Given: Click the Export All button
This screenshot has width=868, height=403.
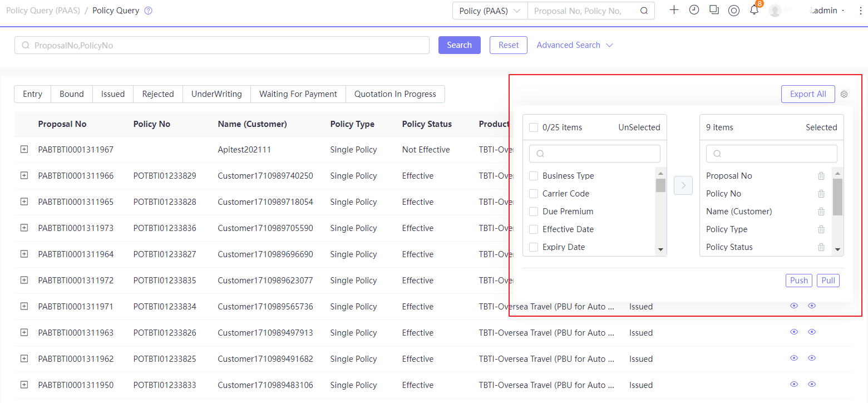Looking at the screenshot, I should point(808,94).
